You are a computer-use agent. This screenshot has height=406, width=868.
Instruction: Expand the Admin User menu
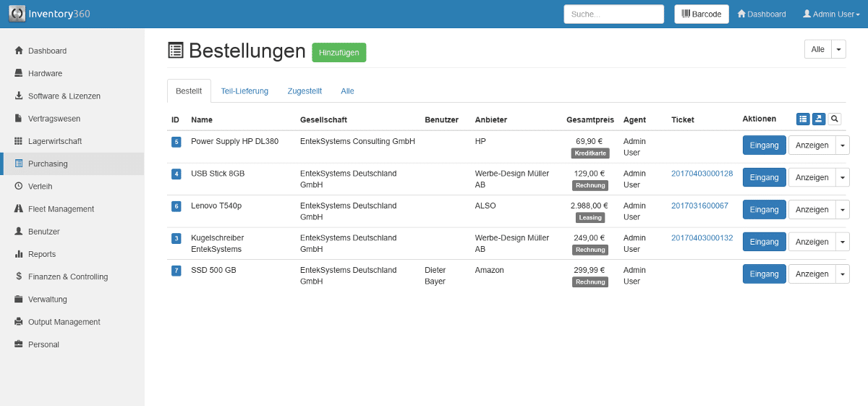click(x=831, y=14)
